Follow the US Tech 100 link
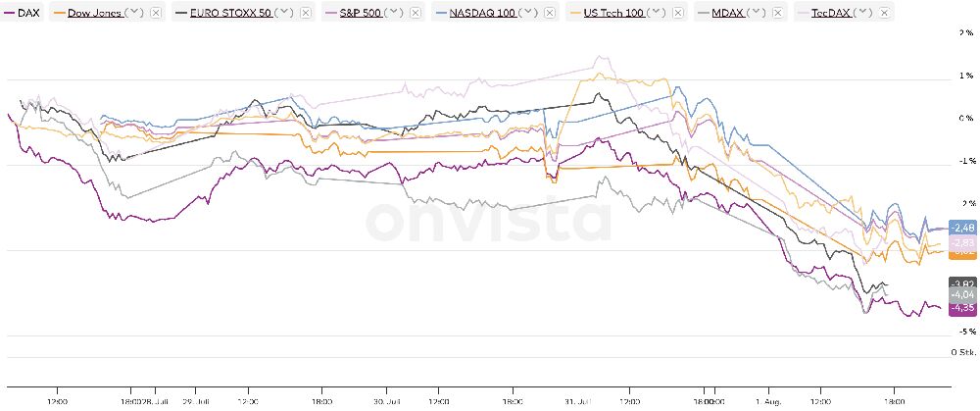 pos(612,13)
